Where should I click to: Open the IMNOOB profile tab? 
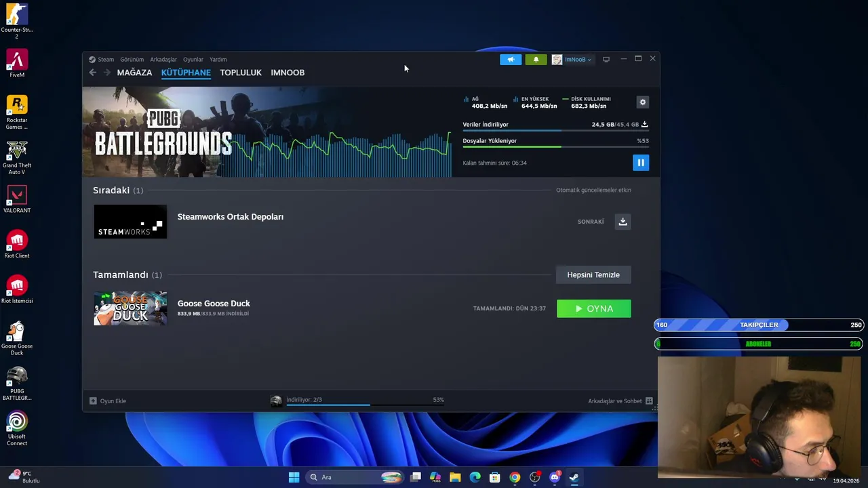pyautogui.click(x=288, y=73)
